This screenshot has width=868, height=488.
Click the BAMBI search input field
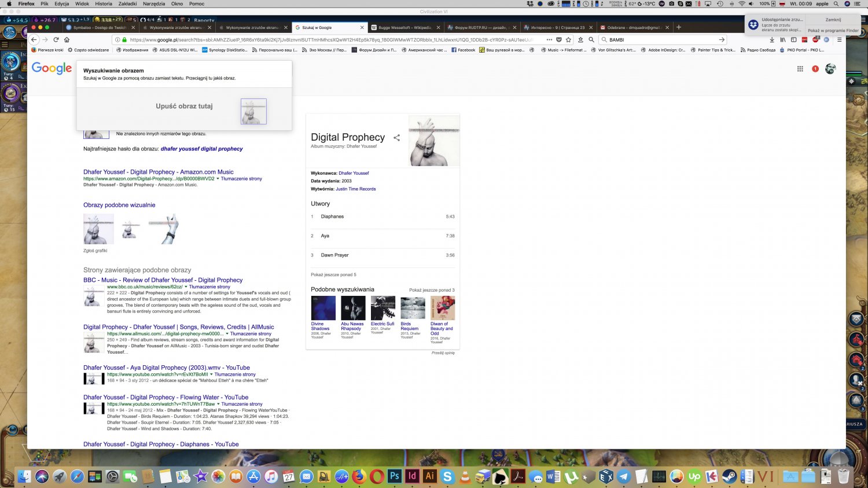point(663,40)
